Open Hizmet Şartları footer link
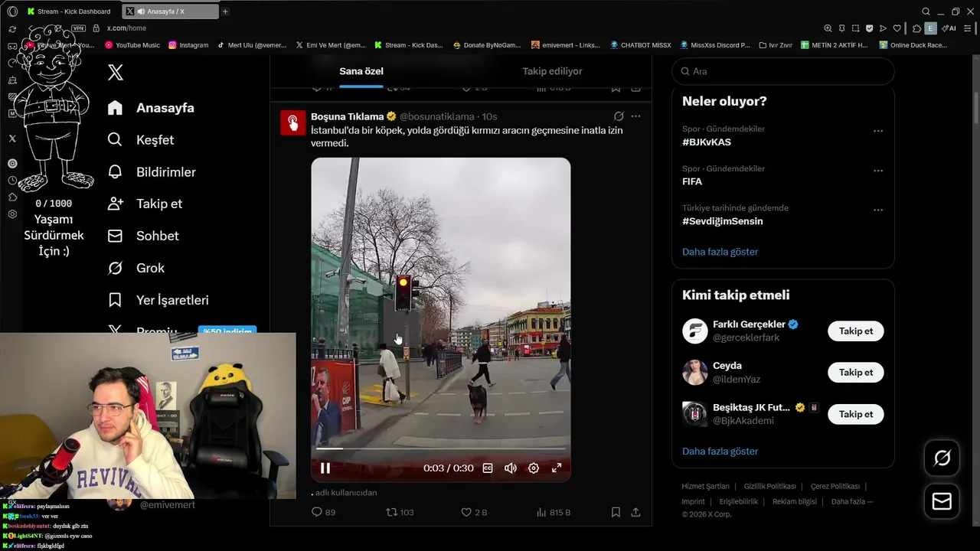 (705, 486)
